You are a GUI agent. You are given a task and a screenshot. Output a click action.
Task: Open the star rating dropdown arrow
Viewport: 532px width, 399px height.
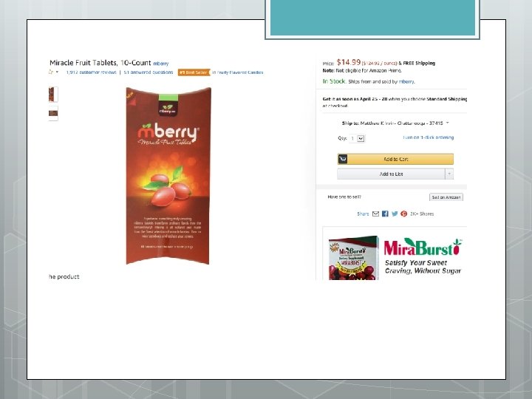click(57, 72)
